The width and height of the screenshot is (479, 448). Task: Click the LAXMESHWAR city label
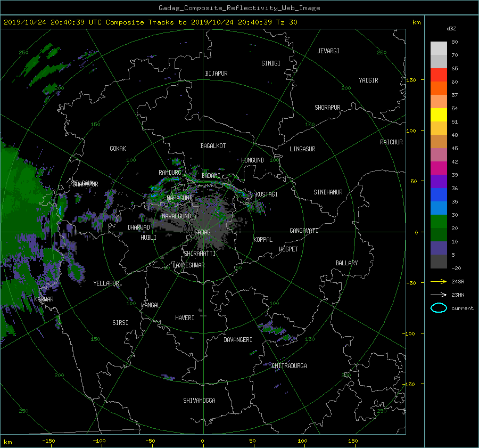[x=188, y=265]
